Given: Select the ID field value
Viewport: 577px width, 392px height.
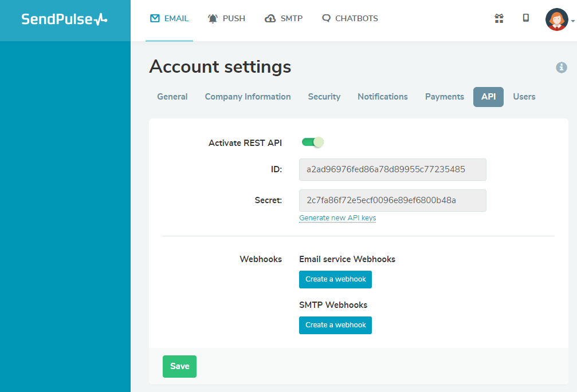Looking at the screenshot, I should pyautogui.click(x=392, y=169).
